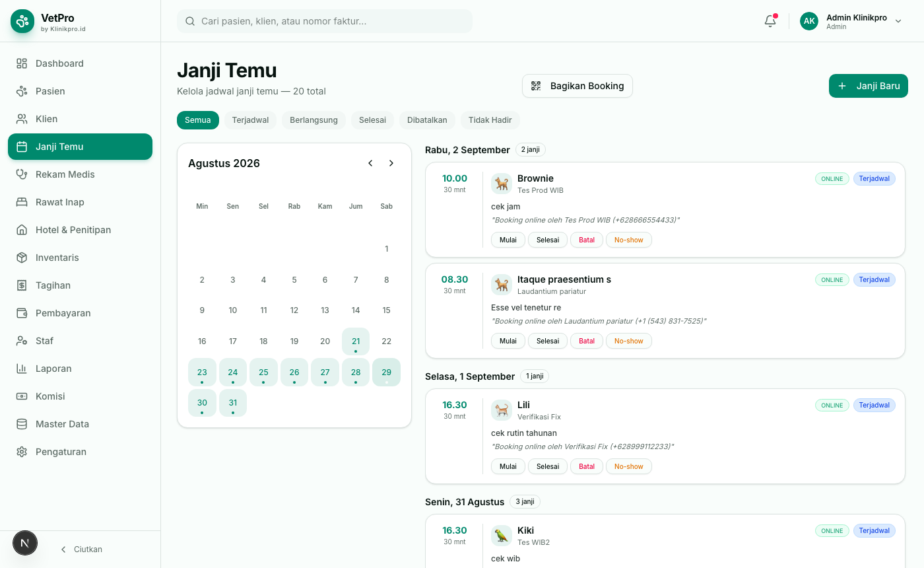Filter by Terjadwal status
The width and height of the screenshot is (924, 568).
[251, 120]
